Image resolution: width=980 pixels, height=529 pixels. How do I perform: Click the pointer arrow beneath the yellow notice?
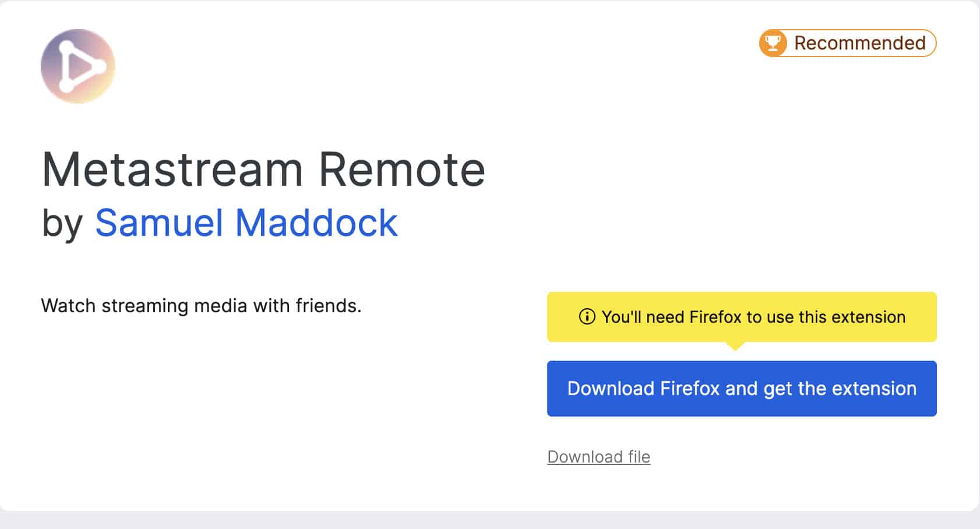(735, 346)
